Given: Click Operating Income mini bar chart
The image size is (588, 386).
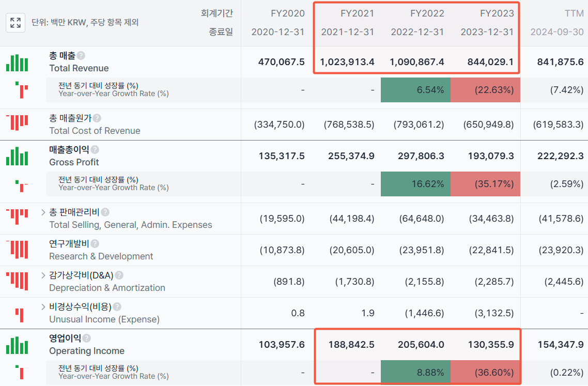Looking at the screenshot, I should (17, 345).
